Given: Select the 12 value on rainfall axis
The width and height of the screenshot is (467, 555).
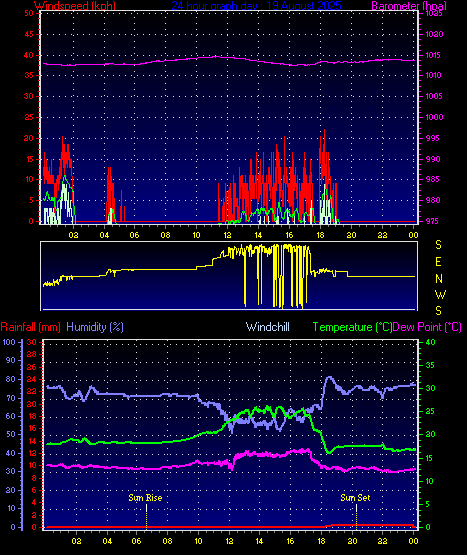Looking at the screenshot, I should click(32, 453).
